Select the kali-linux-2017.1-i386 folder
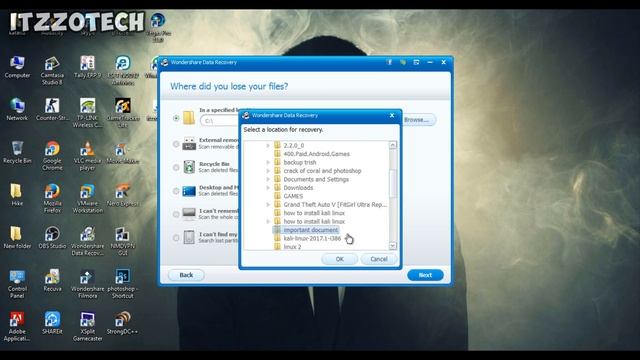Screen dimensions: 640x360 [x=312, y=238]
